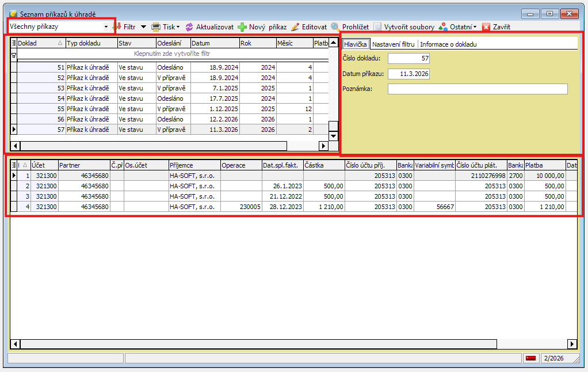Switch to Informace o dokladu tab
This screenshot has width=588, height=372.
(448, 44)
